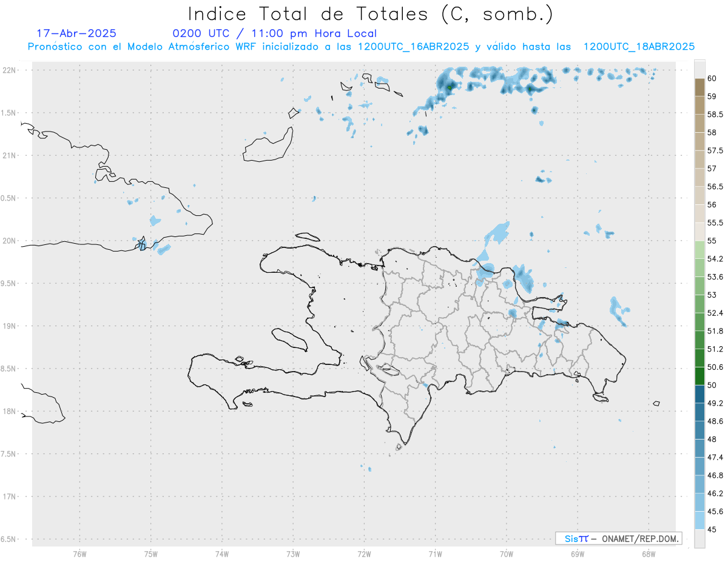Click the colorbar value '53.6'
Viewport: 728px width, 562px height.
tap(715, 277)
